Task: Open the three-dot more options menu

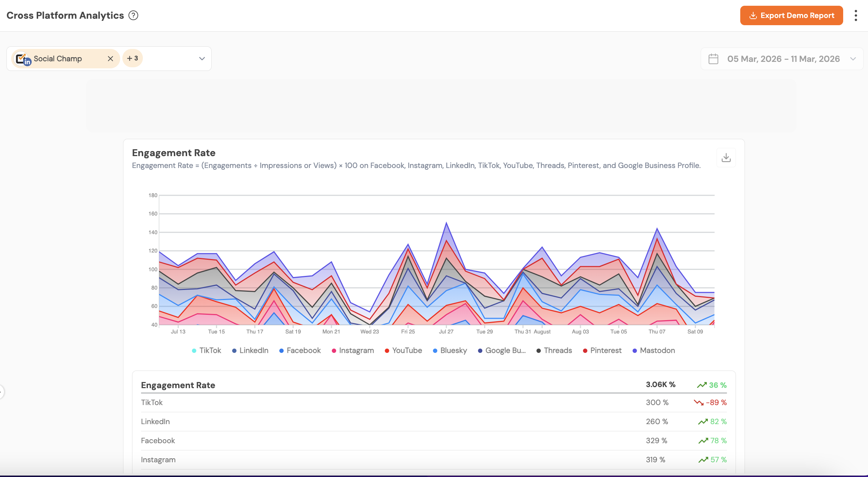Action: (855, 15)
